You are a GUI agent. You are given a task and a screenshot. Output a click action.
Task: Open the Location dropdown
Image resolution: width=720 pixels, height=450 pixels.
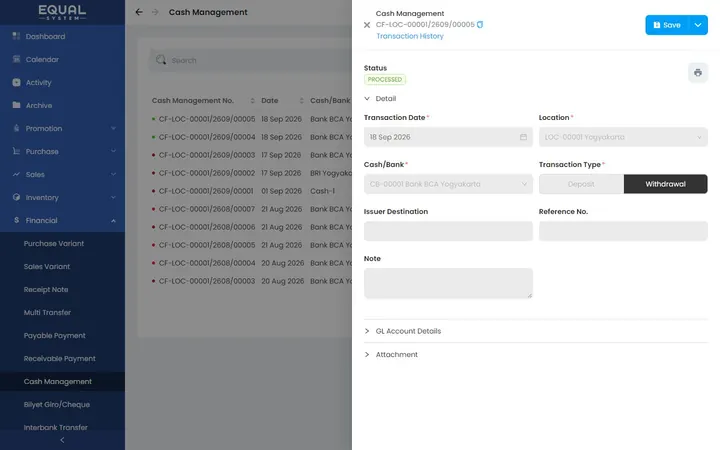coord(623,137)
